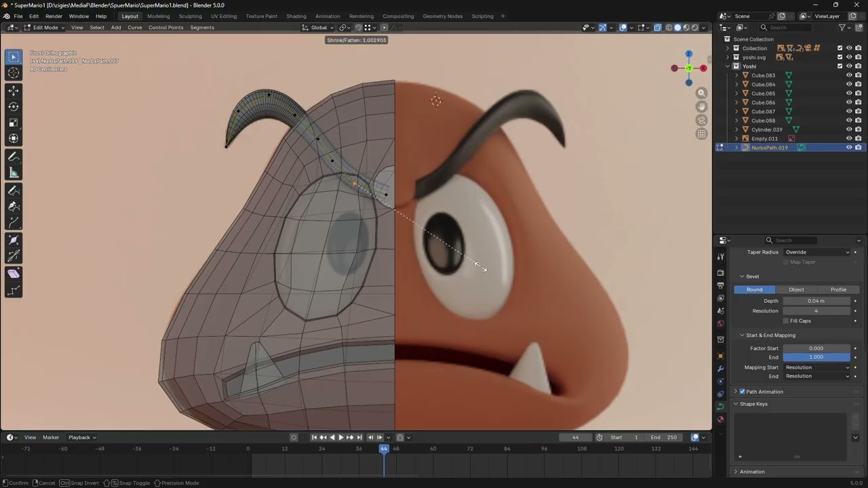
Task: Open the outliner filter funnel
Action: pyautogui.click(x=842, y=27)
